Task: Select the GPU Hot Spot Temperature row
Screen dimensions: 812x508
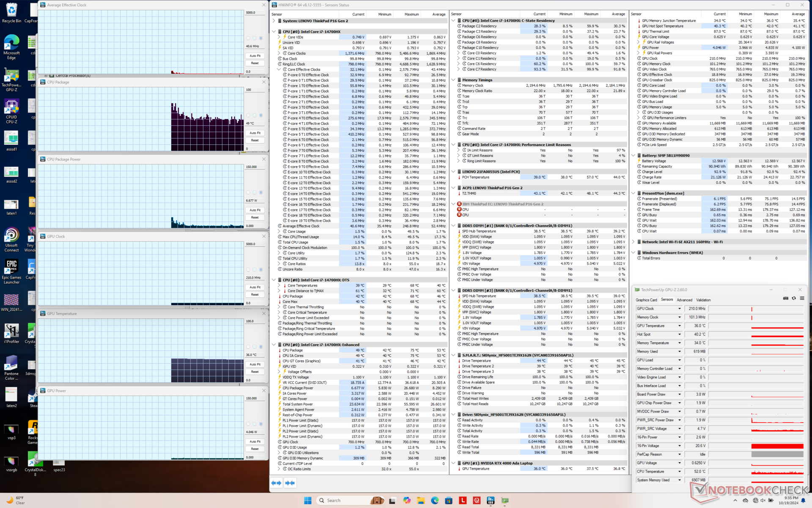Action: click(x=722, y=26)
